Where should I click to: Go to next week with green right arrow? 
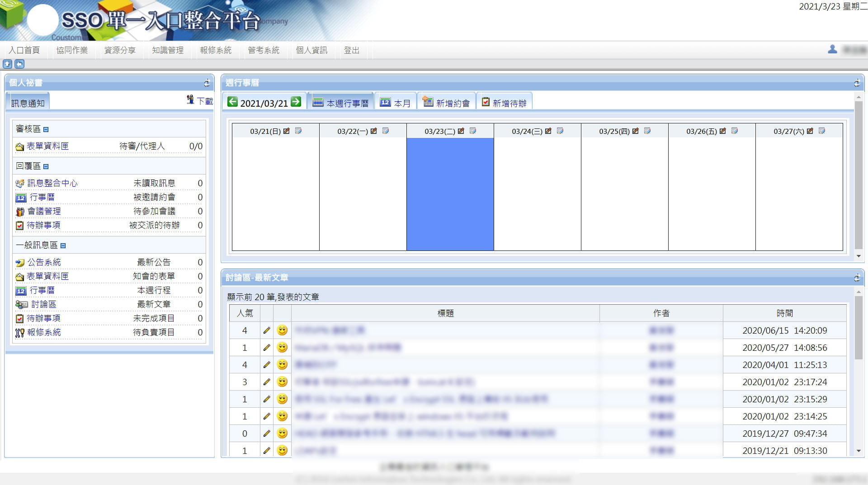pyautogui.click(x=296, y=102)
